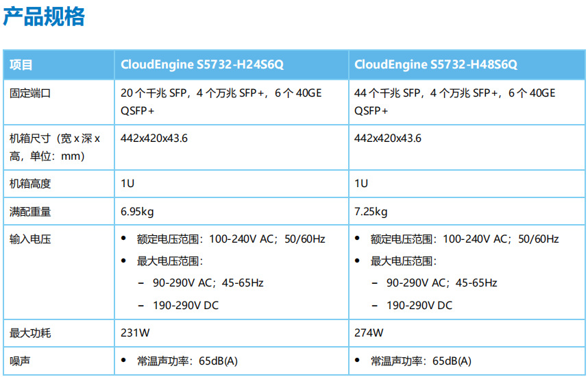588x377 pixels.
Task: Select the 最大功耗 row label
Action: (x=30, y=333)
